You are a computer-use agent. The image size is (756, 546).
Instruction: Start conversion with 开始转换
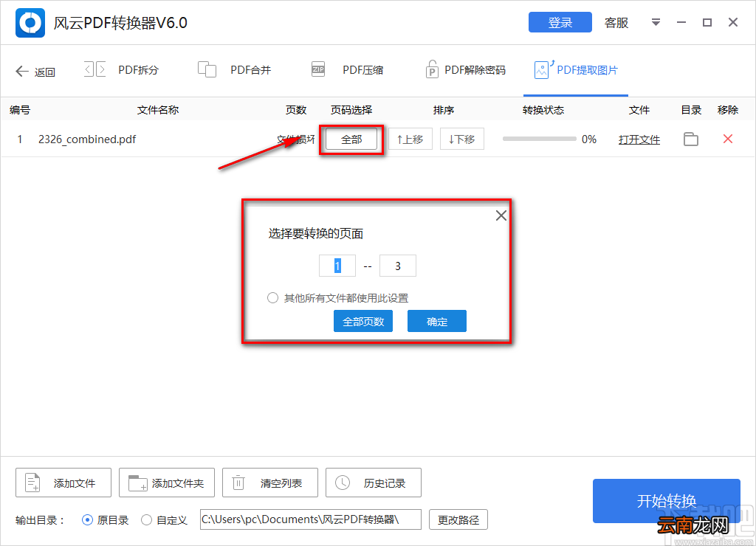coord(667,501)
